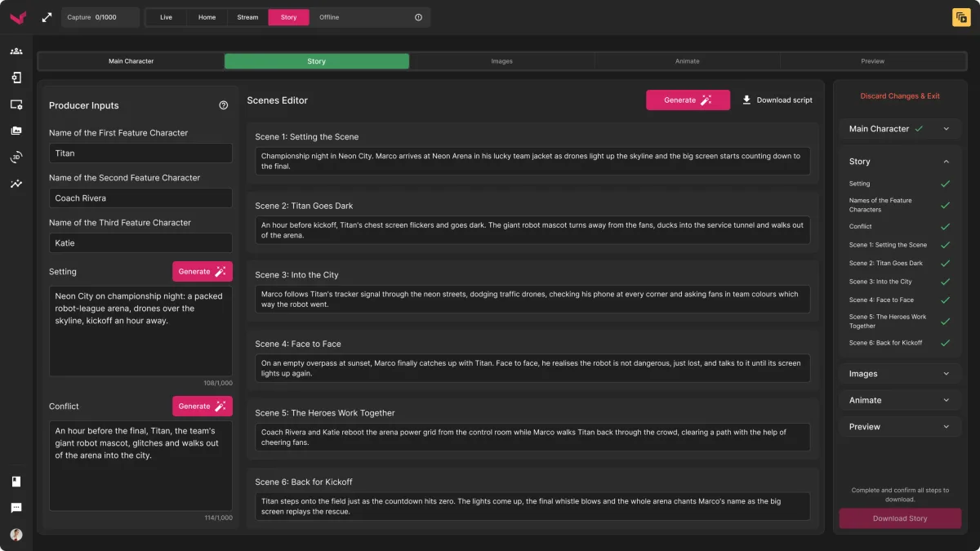
Task: Click the green check next to Main Character
Action: [919, 128]
